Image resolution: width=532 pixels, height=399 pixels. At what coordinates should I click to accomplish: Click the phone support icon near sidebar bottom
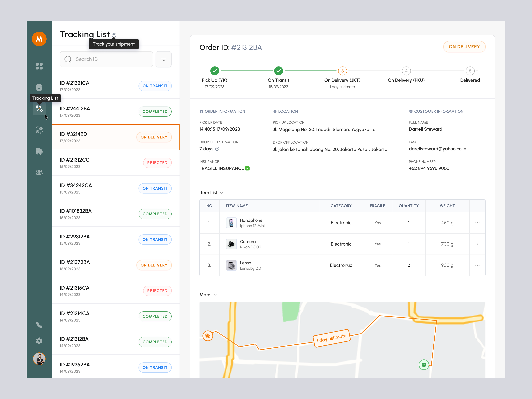point(39,325)
